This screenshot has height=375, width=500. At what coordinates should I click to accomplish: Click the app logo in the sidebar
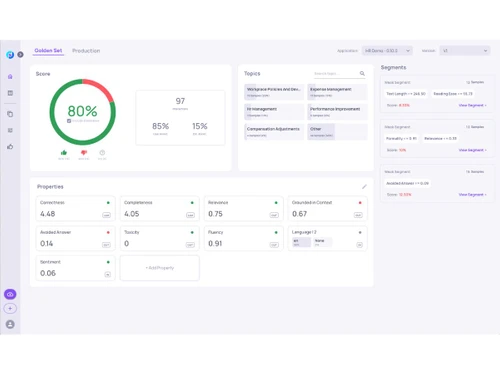(x=10, y=54)
